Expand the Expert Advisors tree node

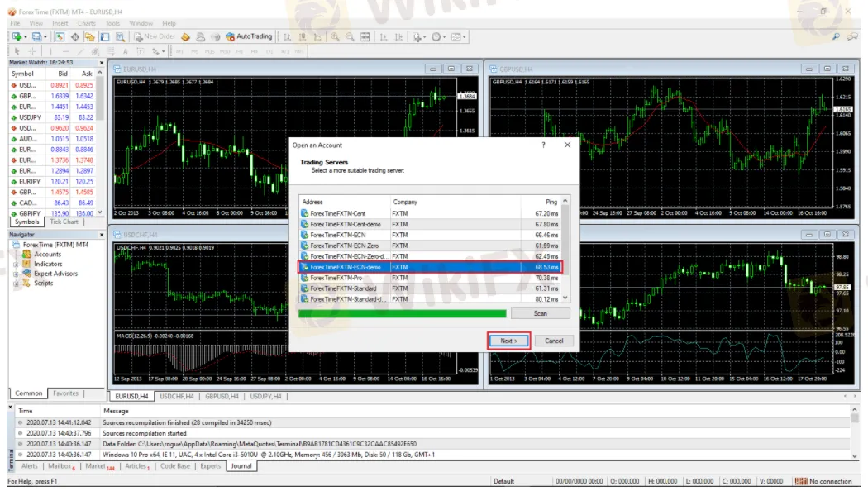16,274
